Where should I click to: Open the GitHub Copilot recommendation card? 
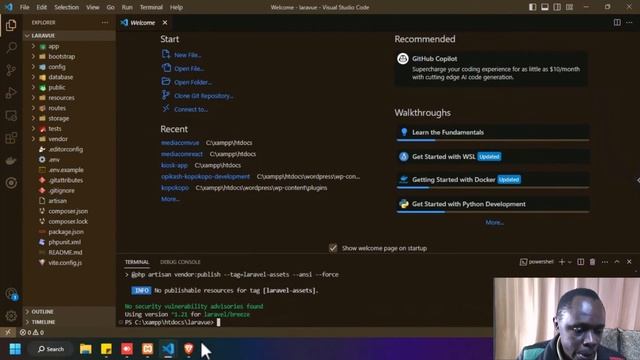point(491,68)
